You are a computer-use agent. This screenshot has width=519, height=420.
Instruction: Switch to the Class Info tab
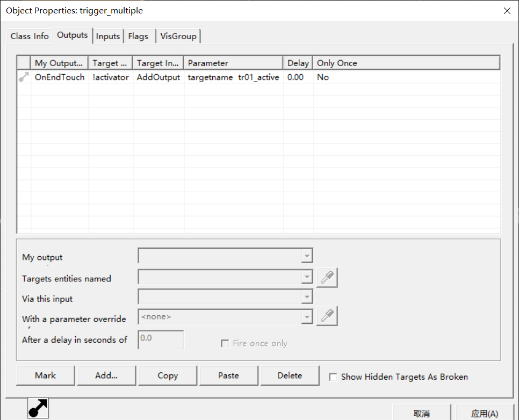pyautogui.click(x=30, y=36)
